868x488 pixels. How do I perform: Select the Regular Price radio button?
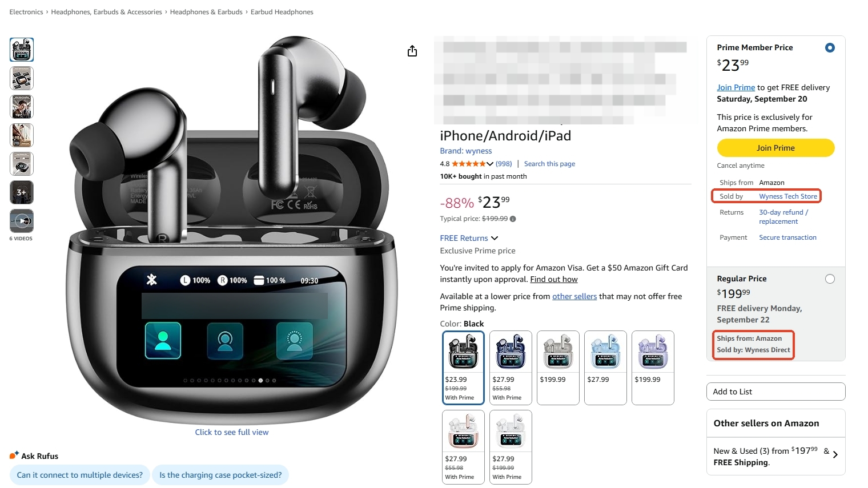(x=830, y=279)
